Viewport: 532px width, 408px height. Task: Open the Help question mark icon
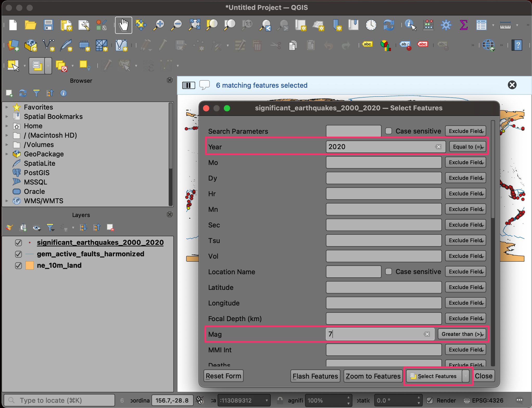click(x=517, y=45)
